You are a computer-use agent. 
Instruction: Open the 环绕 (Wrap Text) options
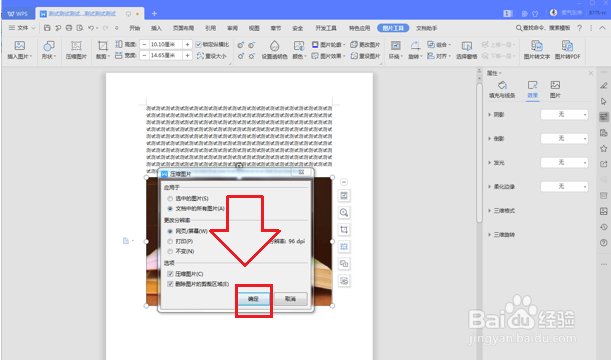point(396,50)
